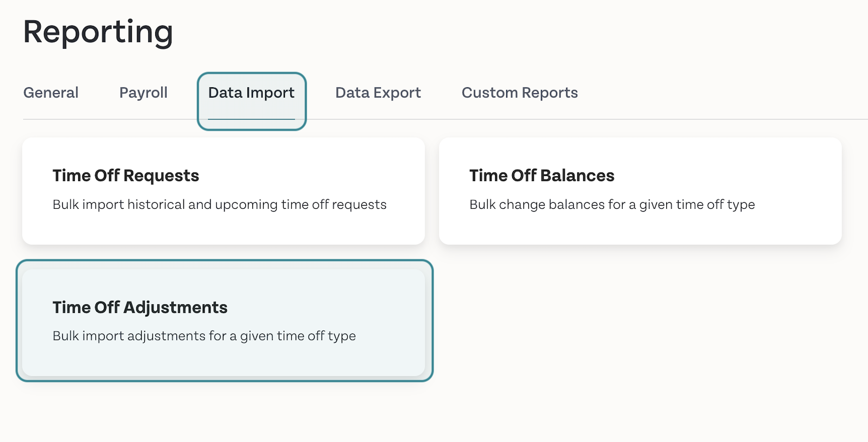Click the word 'Export' in Data Export tab
The width and height of the screenshot is (868, 442).
click(397, 93)
